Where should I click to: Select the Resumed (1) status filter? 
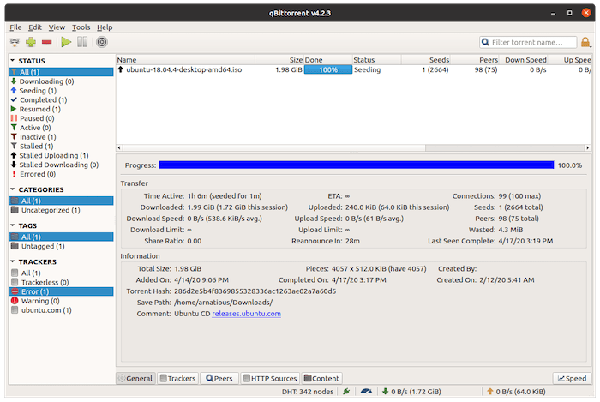pos(61,109)
